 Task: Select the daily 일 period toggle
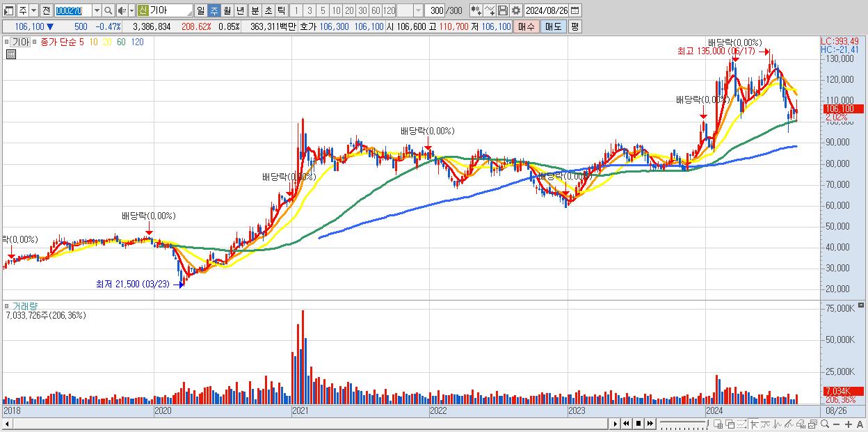(x=200, y=10)
